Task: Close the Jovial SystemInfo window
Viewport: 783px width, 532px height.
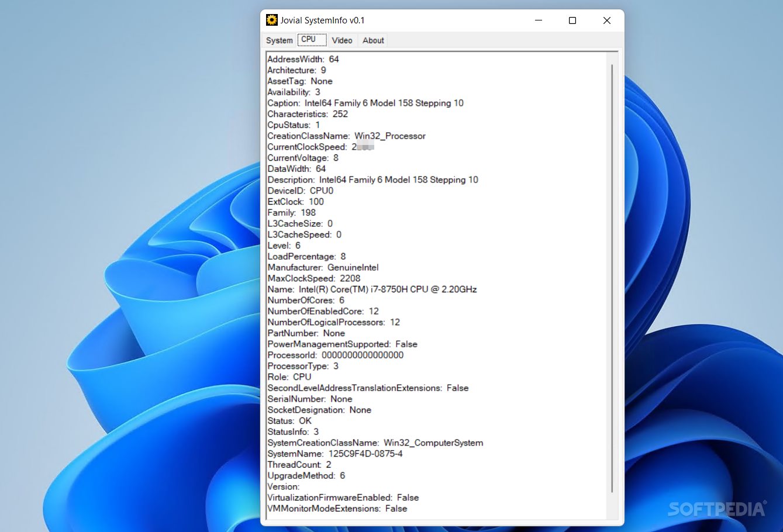Action: point(607,20)
